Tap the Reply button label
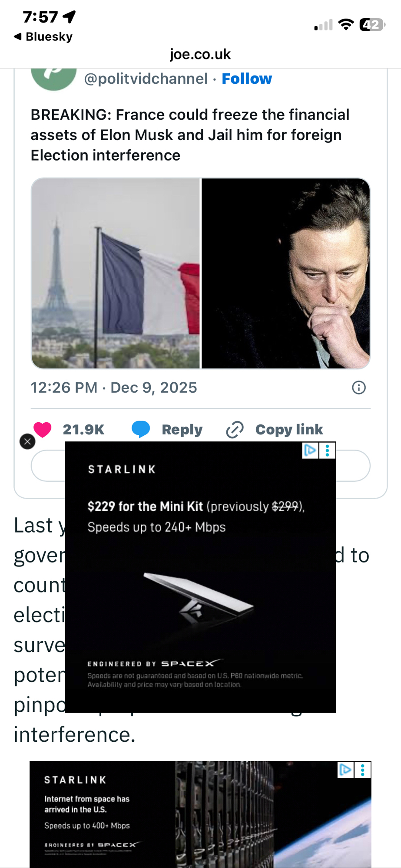 (182, 430)
